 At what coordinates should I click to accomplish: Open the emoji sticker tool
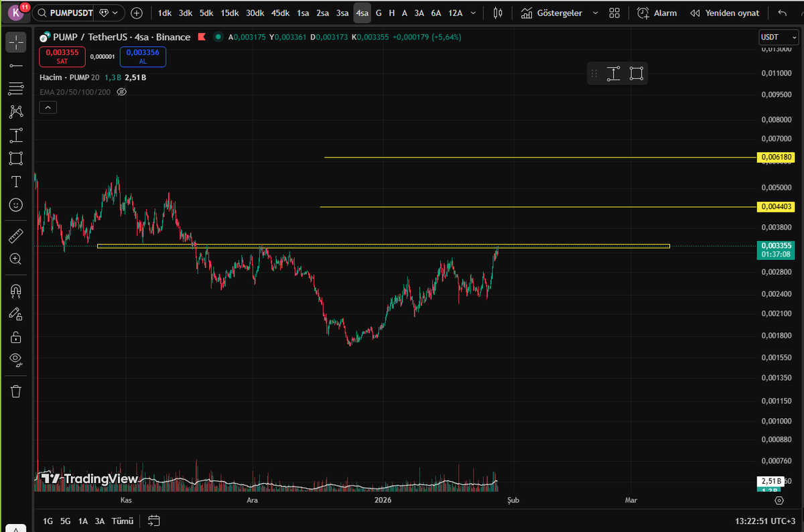click(16, 205)
